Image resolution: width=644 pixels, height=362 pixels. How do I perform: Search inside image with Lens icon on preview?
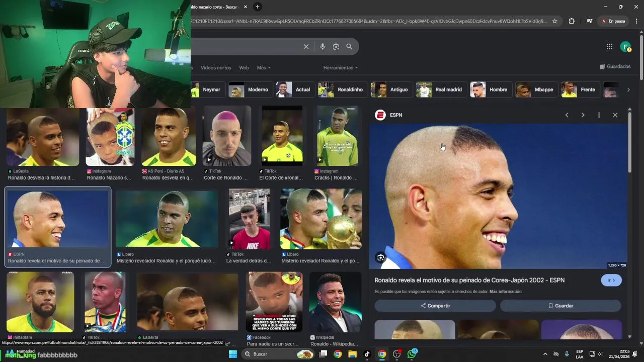click(x=380, y=258)
